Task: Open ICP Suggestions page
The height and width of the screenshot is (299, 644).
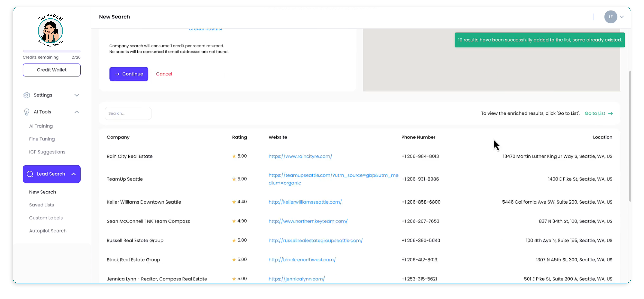Action: click(47, 152)
